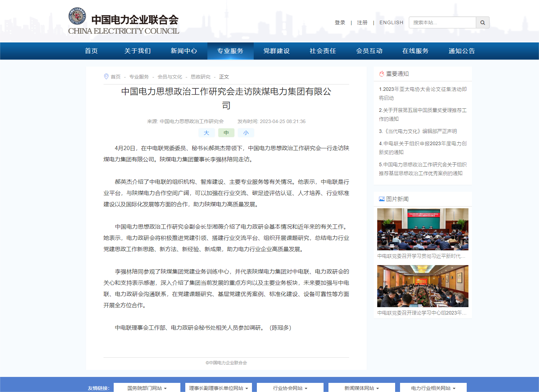
Task: Open 党群建设 navigation menu
Action: (277, 51)
